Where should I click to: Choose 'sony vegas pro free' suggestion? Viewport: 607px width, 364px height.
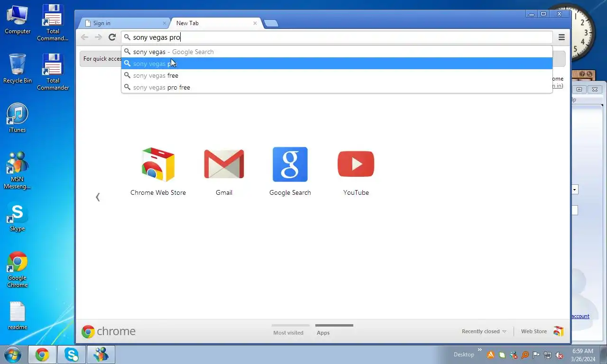coord(337,87)
